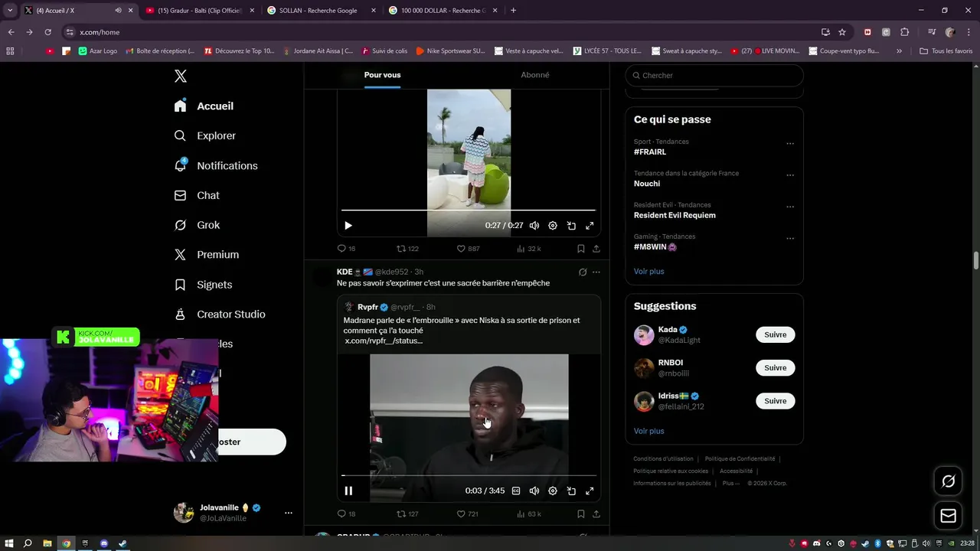Open Resident Evil Requiem trend options
Screen dimensions: 980x551
pos(790,207)
